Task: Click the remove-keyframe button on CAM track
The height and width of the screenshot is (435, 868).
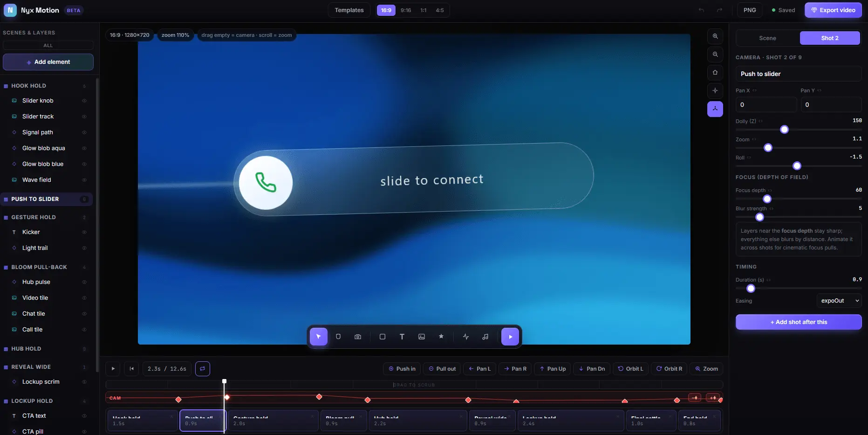Action: (x=695, y=398)
